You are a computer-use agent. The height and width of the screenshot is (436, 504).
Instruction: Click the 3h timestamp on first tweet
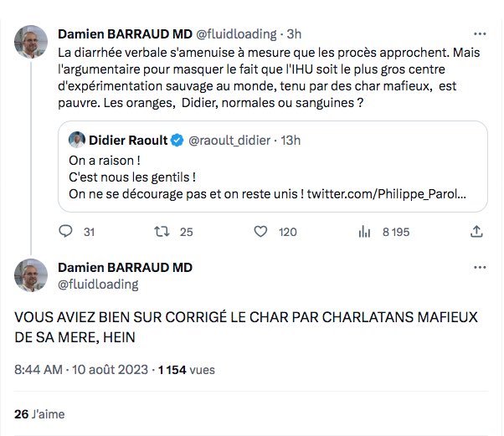[294, 34]
